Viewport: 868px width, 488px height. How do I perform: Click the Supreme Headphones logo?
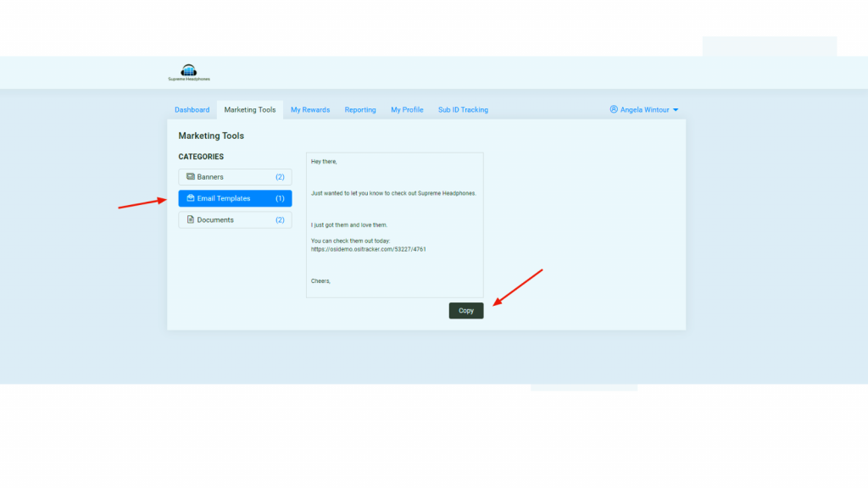(189, 73)
